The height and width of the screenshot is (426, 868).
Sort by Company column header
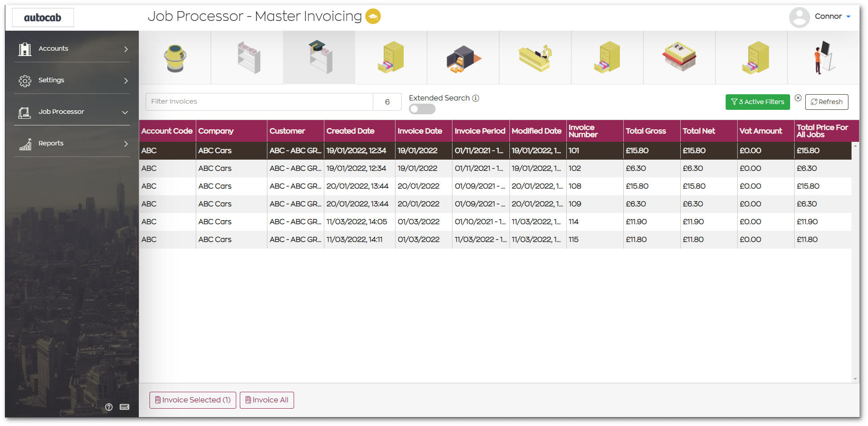tap(231, 131)
